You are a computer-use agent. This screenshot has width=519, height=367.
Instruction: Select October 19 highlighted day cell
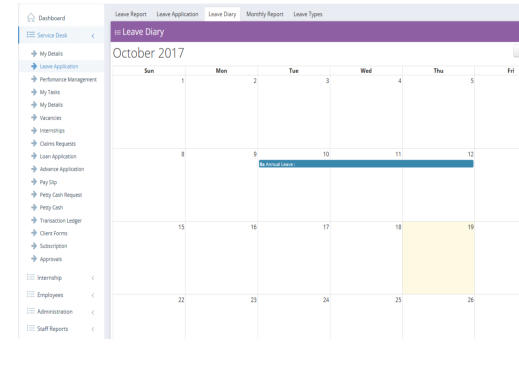coord(438,258)
